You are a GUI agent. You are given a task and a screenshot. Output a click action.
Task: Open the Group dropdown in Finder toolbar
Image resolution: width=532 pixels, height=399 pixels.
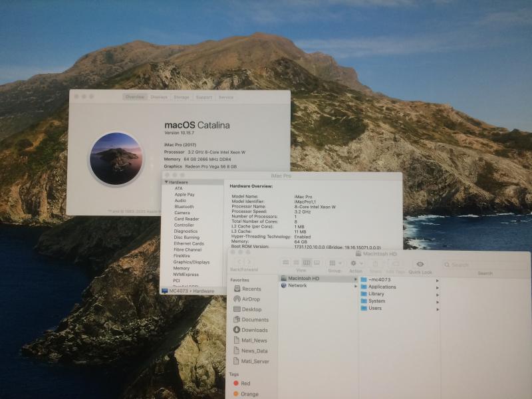tap(336, 263)
